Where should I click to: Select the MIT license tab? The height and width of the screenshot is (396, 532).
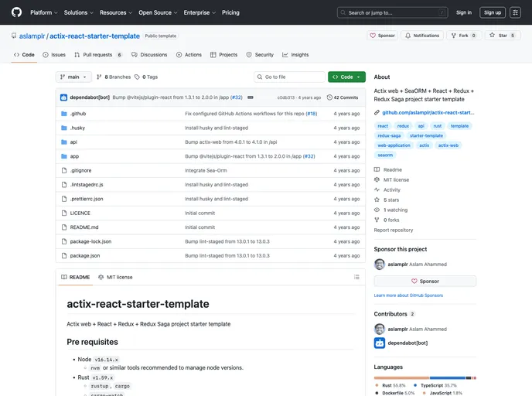point(115,277)
